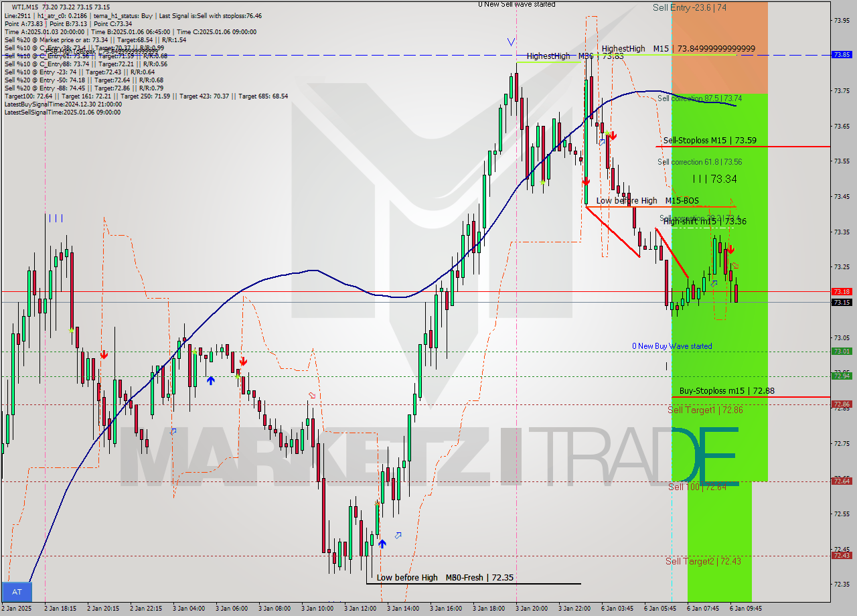Click the blue triple-bar marker above the 2 Jan 18:15 candles
Viewport: 857px width, 616px height.
pyautogui.click(x=55, y=218)
